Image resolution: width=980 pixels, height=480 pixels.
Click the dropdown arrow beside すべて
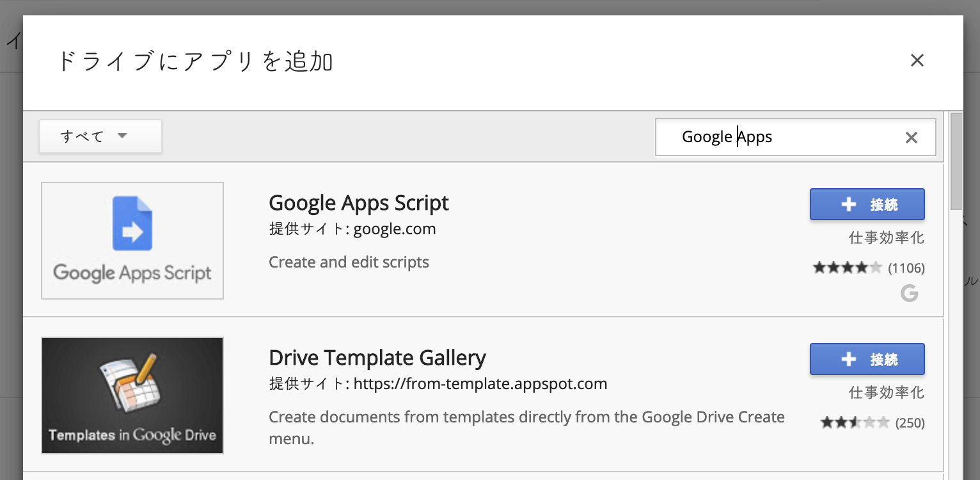coord(122,136)
